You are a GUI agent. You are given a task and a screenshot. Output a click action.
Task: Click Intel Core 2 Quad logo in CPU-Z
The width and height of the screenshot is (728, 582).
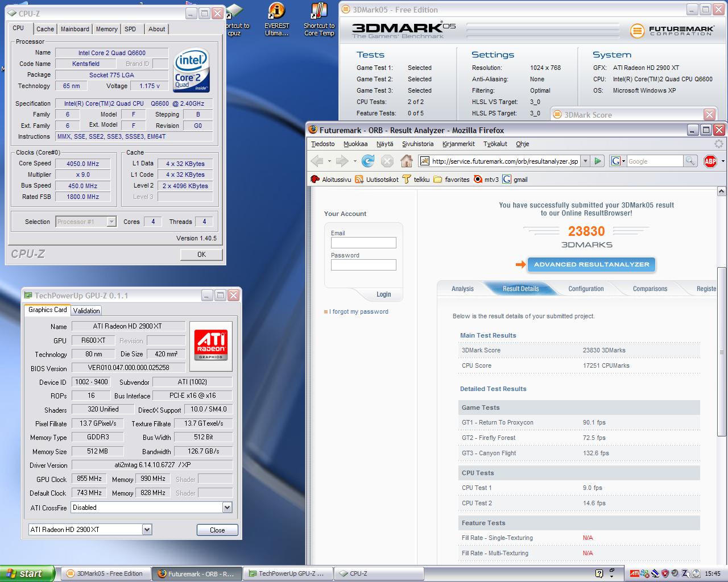[191, 70]
